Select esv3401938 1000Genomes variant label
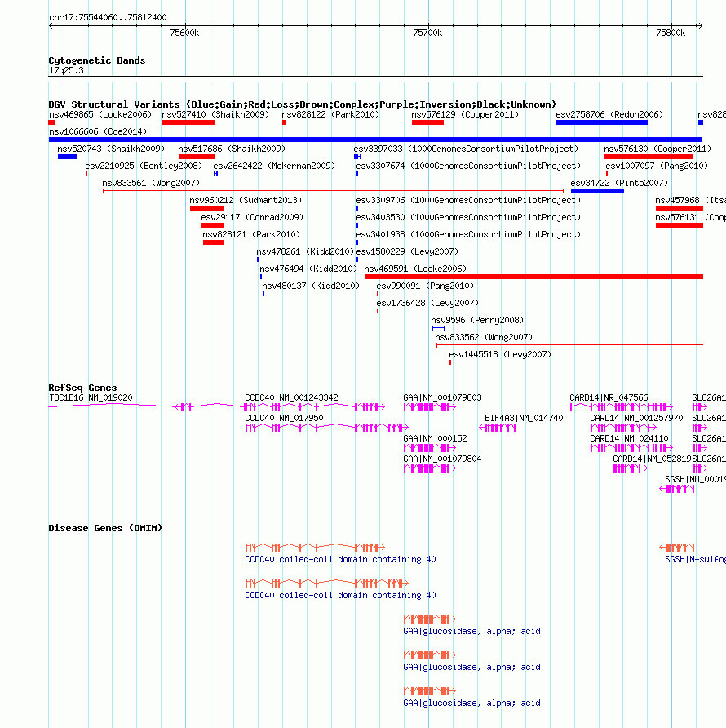The height and width of the screenshot is (728, 726). pos(468,235)
